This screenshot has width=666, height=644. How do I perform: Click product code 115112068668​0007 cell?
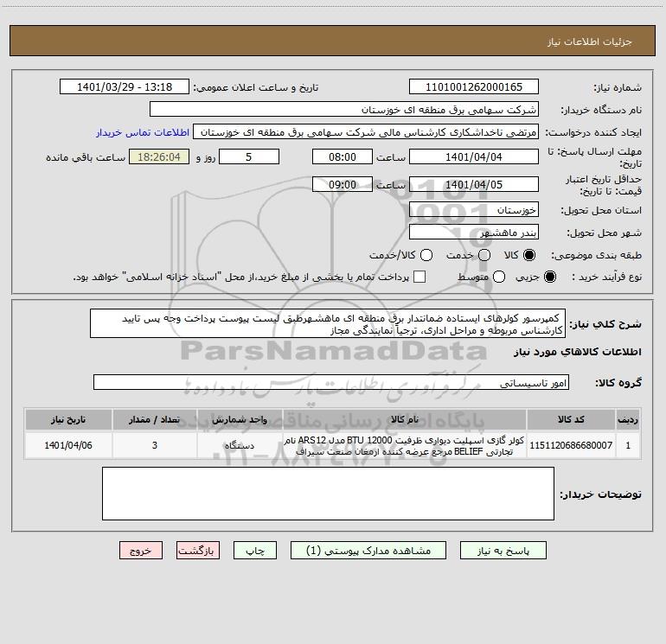[x=571, y=445]
